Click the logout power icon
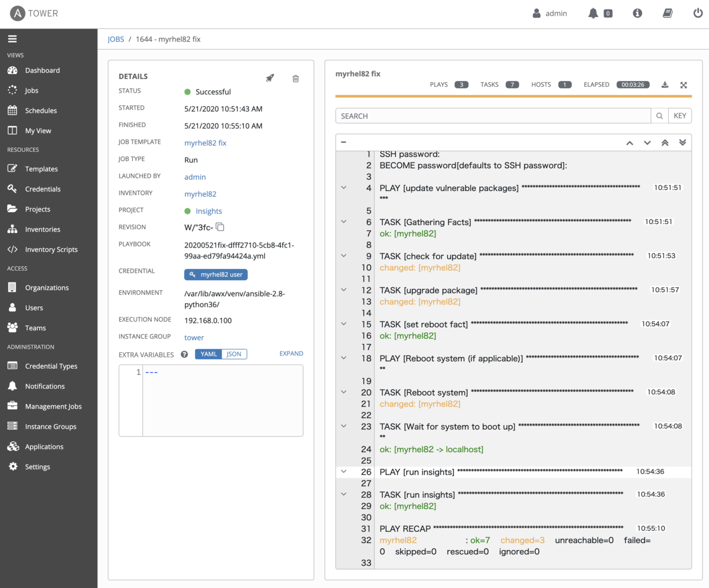The height and width of the screenshot is (588, 709). pos(698,13)
